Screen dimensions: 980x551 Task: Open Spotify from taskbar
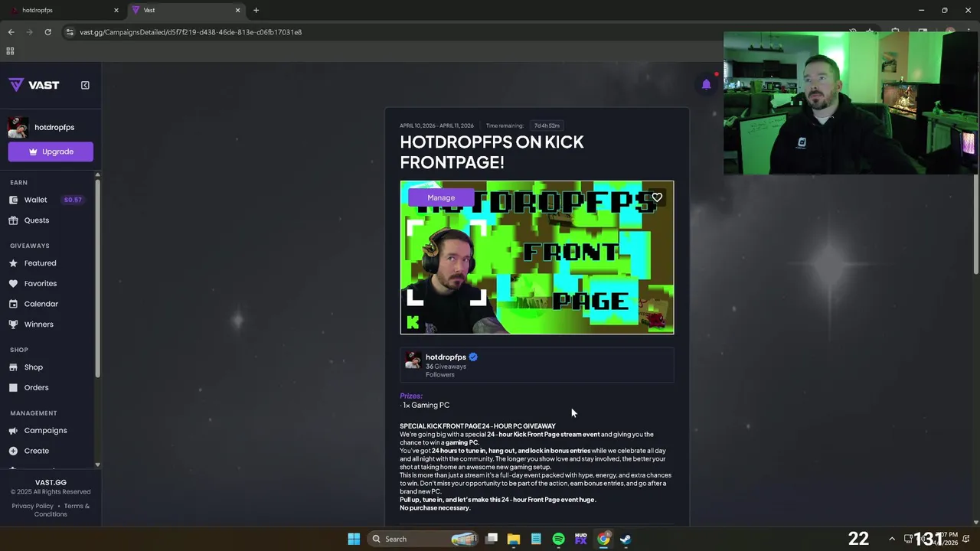tap(558, 539)
